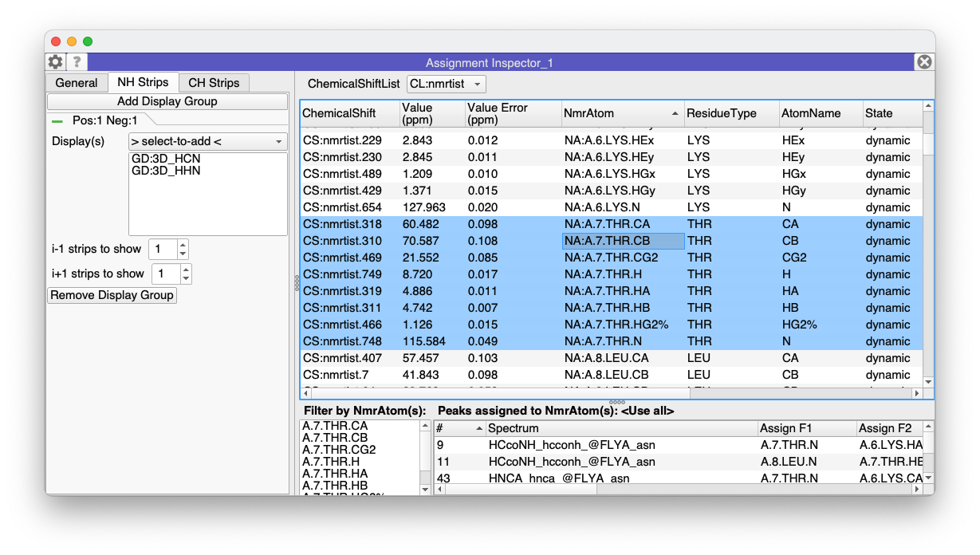
Task: Click the Remove Display Group button
Action: coord(112,295)
